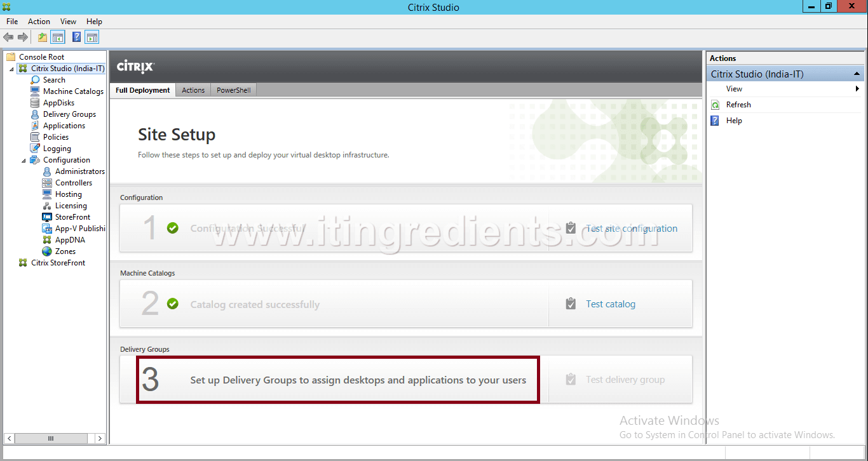Collapse the Citrix Studio (India-IT) tree node
This screenshot has width=868, height=461.
[x=11, y=69]
